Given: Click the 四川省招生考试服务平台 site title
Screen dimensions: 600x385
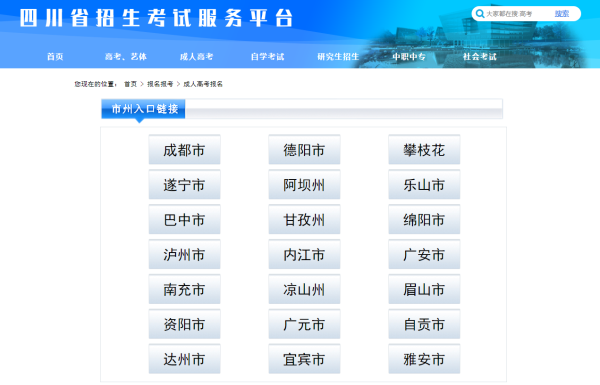Looking at the screenshot, I should (x=157, y=18).
